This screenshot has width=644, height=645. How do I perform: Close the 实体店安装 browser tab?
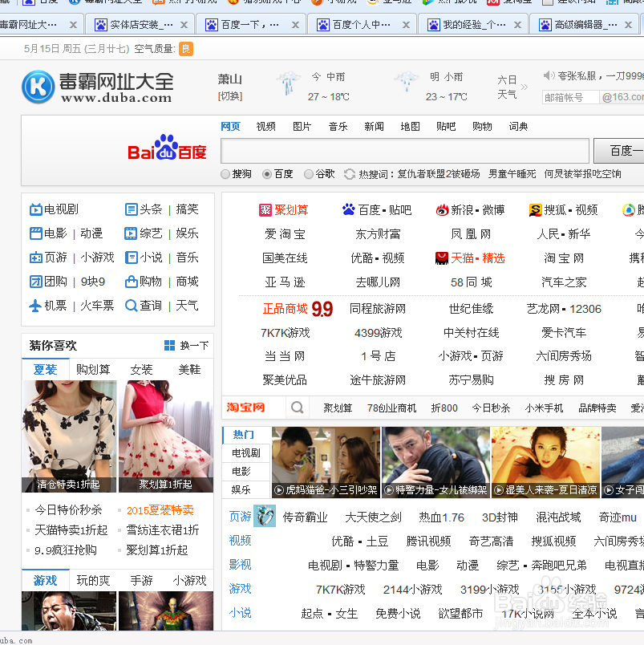tap(184, 25)
